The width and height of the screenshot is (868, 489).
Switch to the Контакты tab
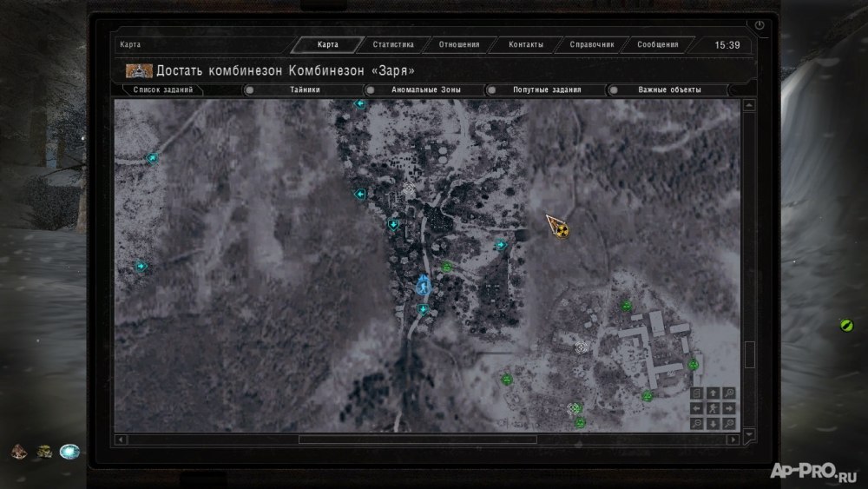click(x=526, y=45)
